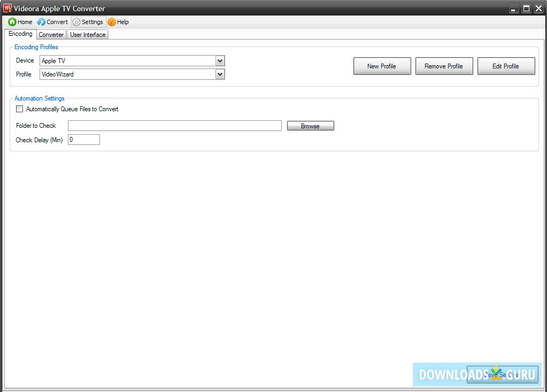Click the Videora app icon in title bar

click(7, 8)
